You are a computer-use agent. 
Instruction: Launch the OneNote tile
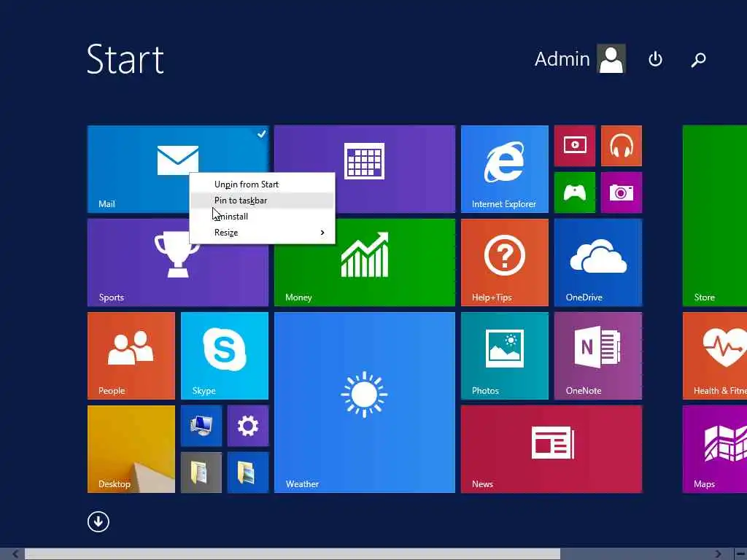pyautogui.click(x=598, y=356)
